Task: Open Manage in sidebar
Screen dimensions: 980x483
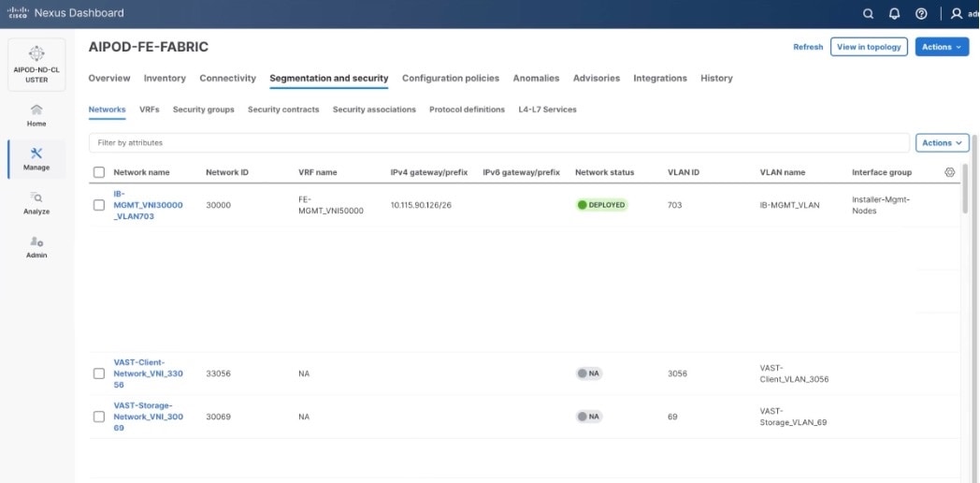Action: coord(36,159)
